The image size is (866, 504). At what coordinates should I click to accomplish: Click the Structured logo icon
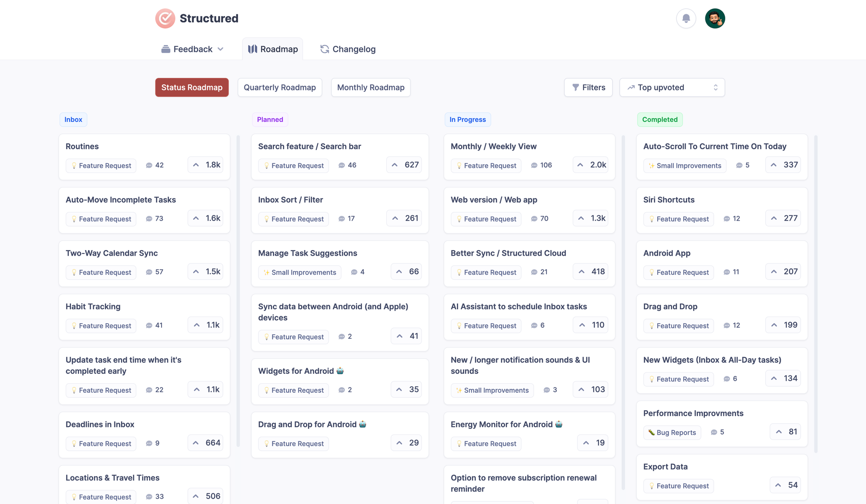165,19
